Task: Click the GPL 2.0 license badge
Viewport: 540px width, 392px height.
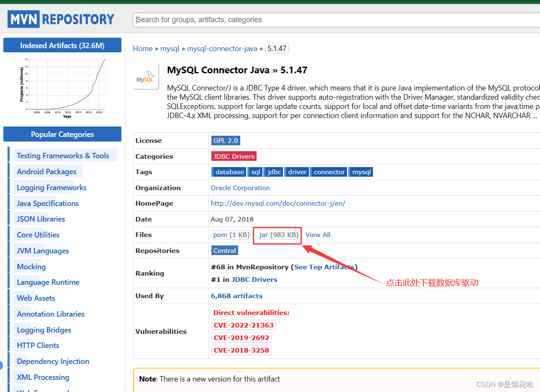Action: coord(226,141)
